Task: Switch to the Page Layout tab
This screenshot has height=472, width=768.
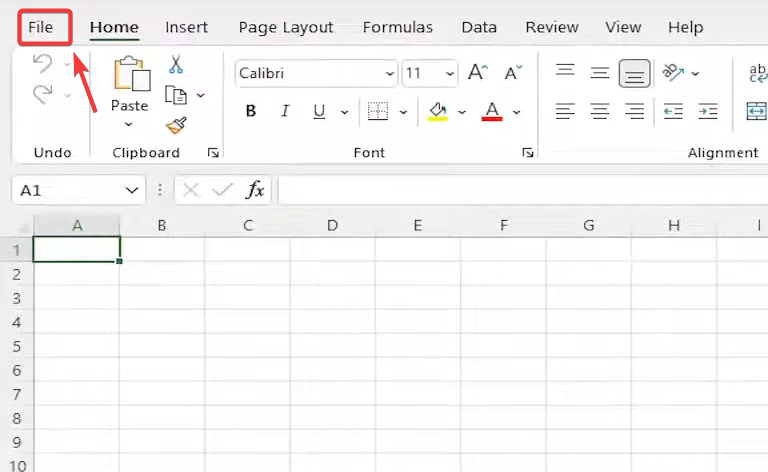Action: point(285,27)
